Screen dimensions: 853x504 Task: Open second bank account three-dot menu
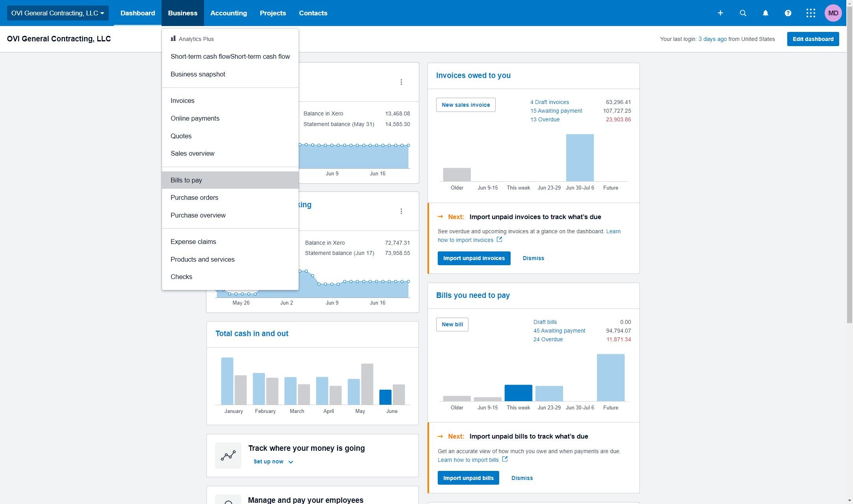point(401,211)
